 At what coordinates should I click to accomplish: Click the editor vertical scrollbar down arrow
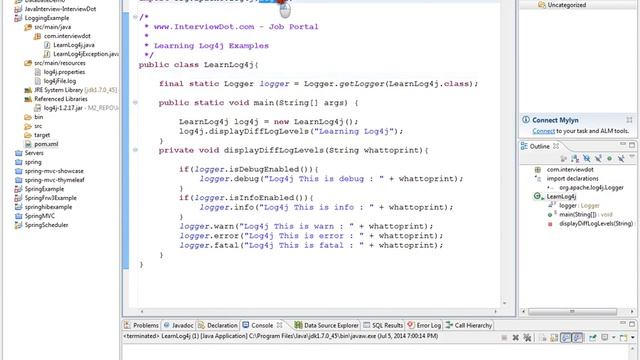pos(505,303)
